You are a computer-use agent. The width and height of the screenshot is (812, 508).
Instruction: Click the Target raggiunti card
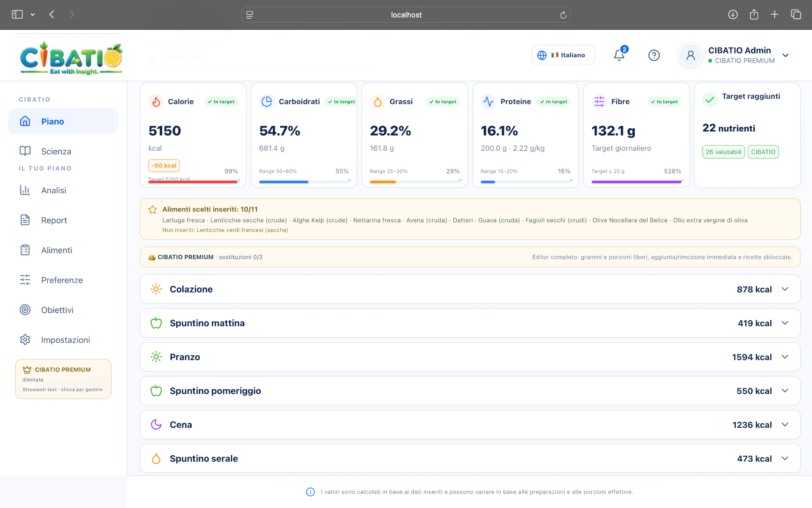point(747,135)
